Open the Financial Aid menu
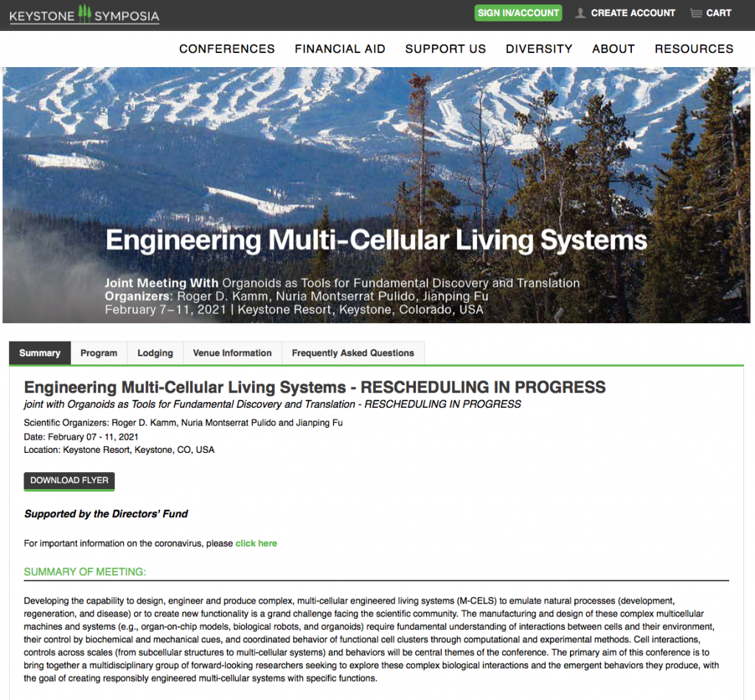755x700 pixels. coord(340,49)
